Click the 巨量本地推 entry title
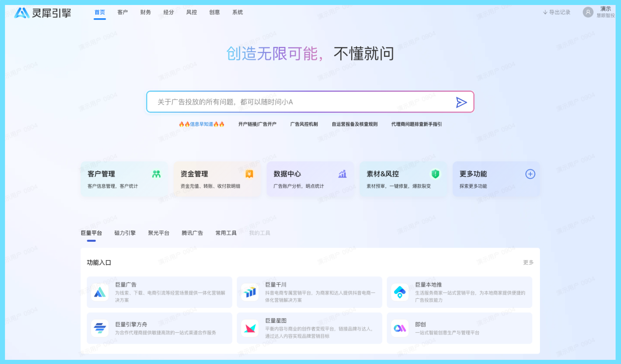The height and width of the screenshot is (364, 621). point(429,285)
